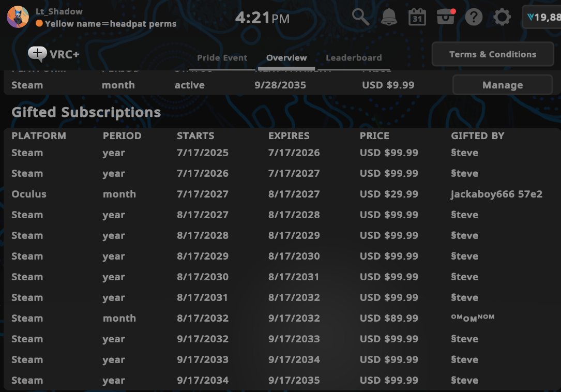
Task: Open the search magnifier icon
Action: pos(360,17)
